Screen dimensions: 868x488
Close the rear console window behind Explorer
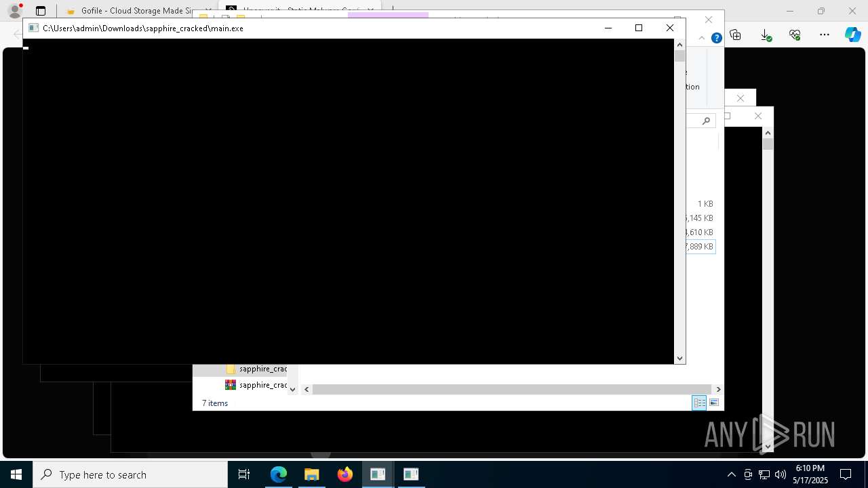pos(758,116)
